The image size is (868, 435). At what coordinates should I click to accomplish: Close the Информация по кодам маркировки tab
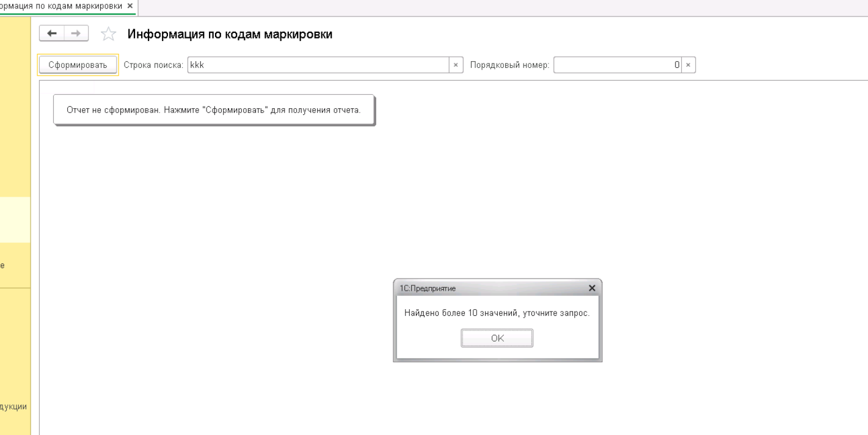[129, 5]
